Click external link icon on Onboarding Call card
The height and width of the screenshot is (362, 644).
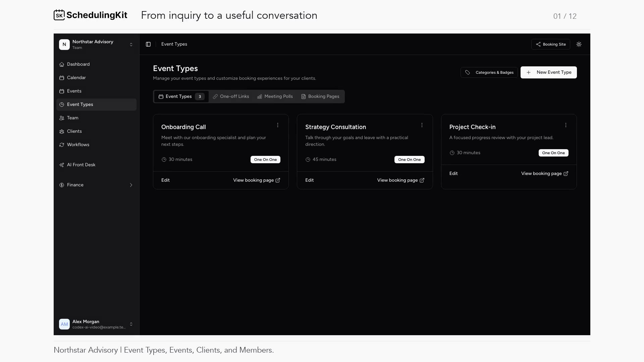pos(278,180)
